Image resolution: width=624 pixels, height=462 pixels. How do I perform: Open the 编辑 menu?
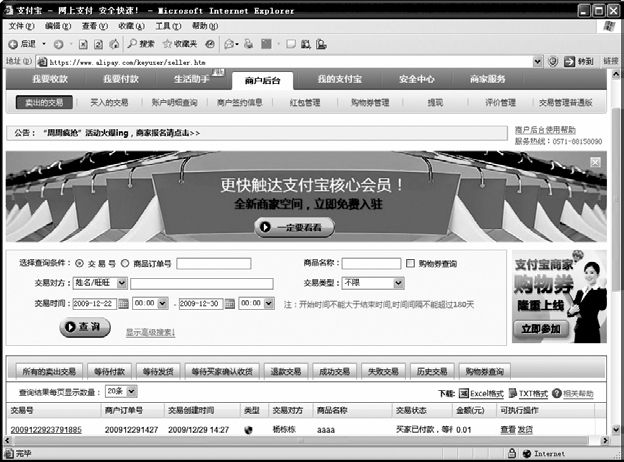[58, 26]
